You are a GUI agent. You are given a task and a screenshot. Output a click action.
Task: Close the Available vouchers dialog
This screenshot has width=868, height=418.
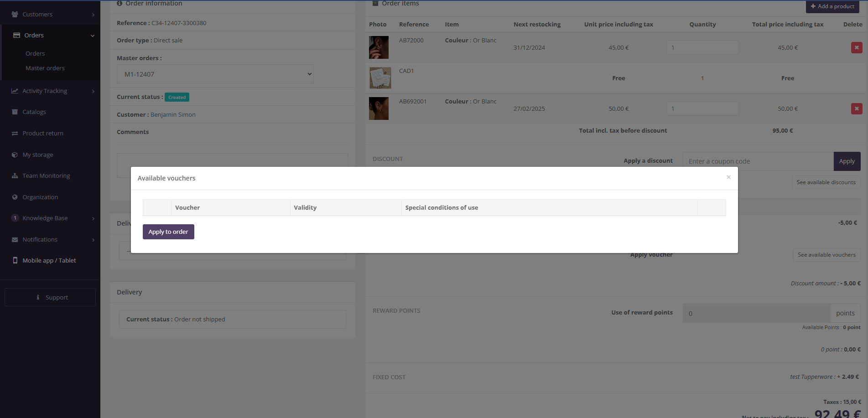[x=728, y=177]
